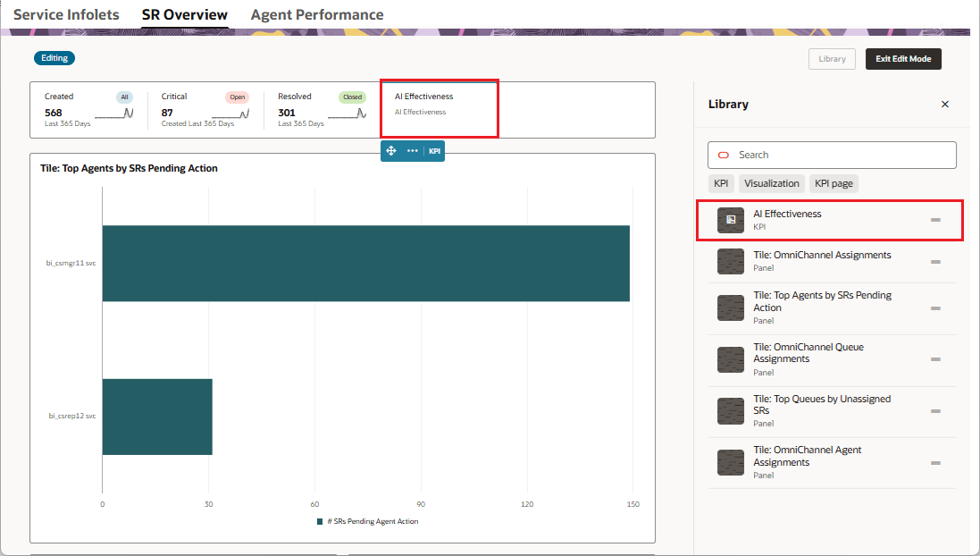The width and height of the screenshot is (980, 556).
Task: Select Tile: OmniChannel Agent Assignments entry
Action: pyautogui.click(x=832, y=463)
